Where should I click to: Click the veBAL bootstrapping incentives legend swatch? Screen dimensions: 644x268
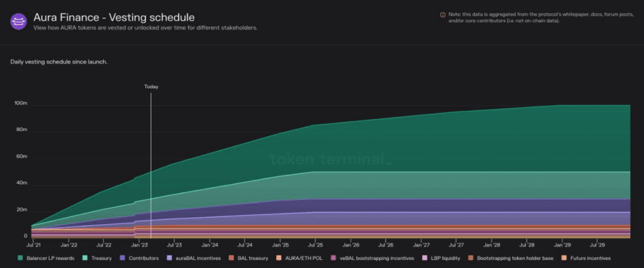pyautogui.click(x=333, y=258)
